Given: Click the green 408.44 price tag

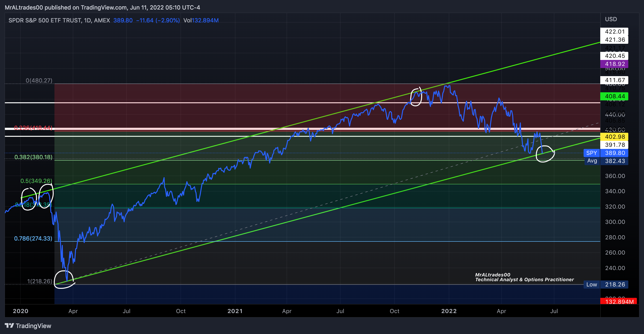Looking at the screenshot, I should point(614,96).
